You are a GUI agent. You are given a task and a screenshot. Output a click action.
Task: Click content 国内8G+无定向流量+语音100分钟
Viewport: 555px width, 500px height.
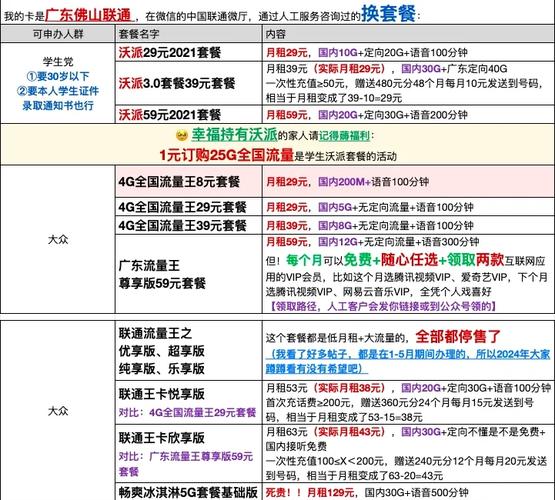click(x=396, y=225)
